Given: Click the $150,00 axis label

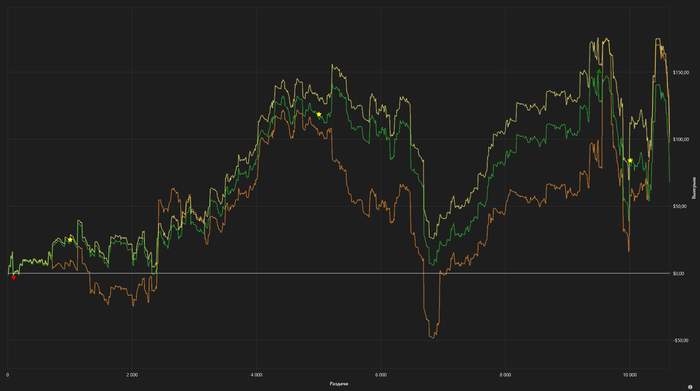Looking at the screenshot, I should point(680,72).
